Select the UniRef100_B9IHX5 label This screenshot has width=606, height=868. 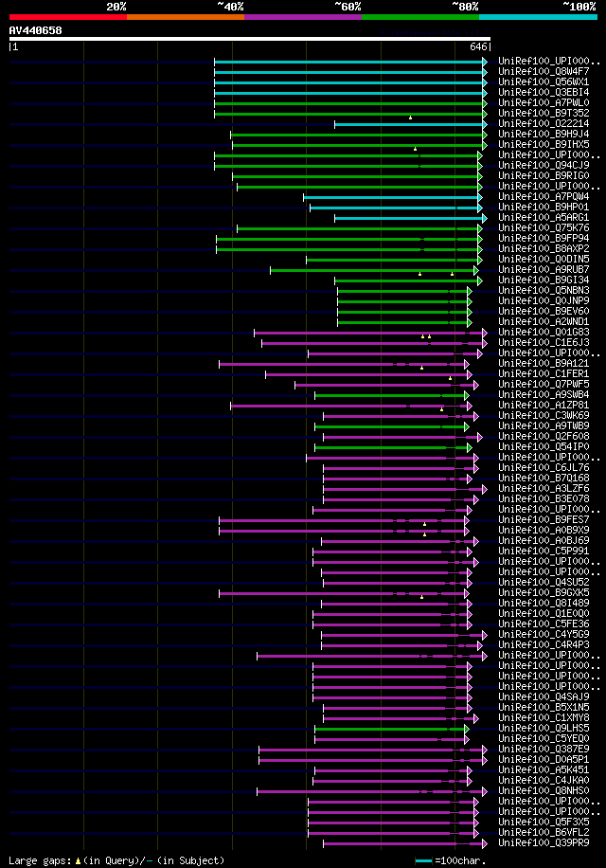coord(544,144)
